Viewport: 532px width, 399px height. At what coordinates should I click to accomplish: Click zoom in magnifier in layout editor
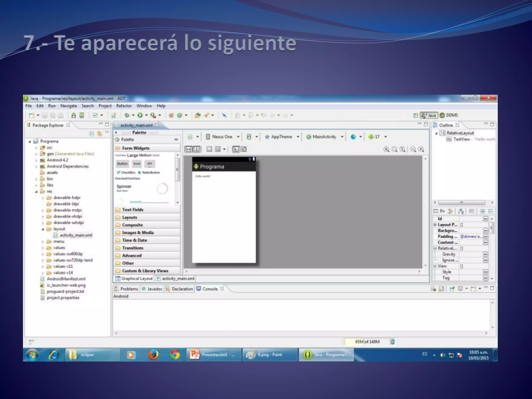pyautogui.click(x=421, y=149)
